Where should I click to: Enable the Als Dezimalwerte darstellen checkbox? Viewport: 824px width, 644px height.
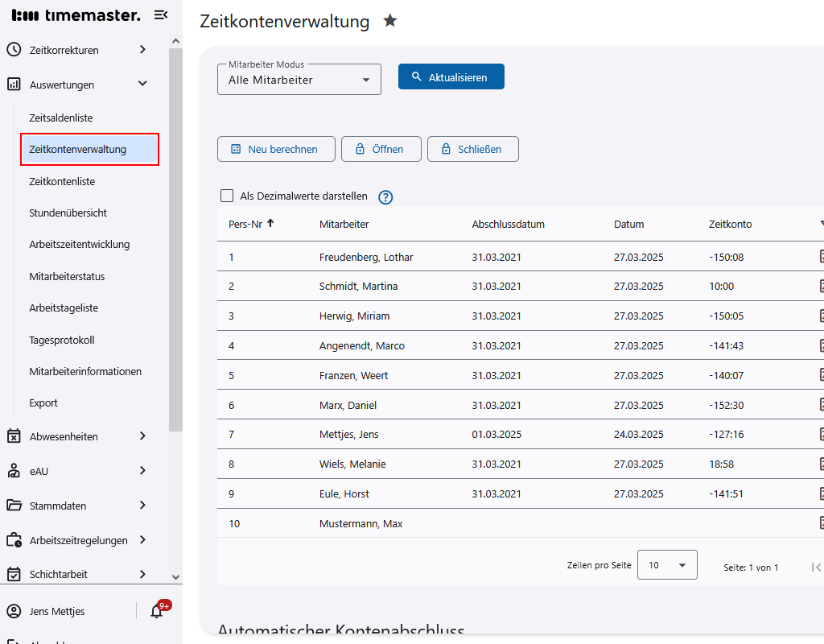(x=226, y=196)
